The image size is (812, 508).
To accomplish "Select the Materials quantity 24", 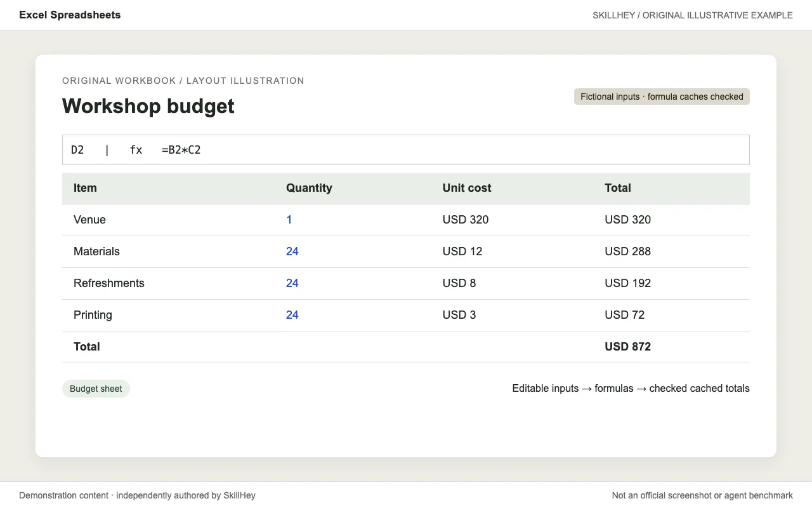I will [x=292, y=251].
